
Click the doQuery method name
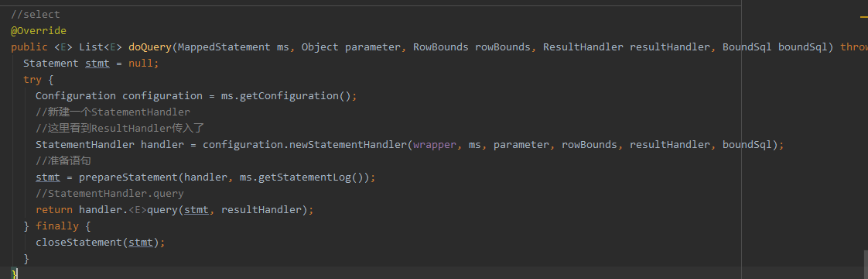(150, 47)
